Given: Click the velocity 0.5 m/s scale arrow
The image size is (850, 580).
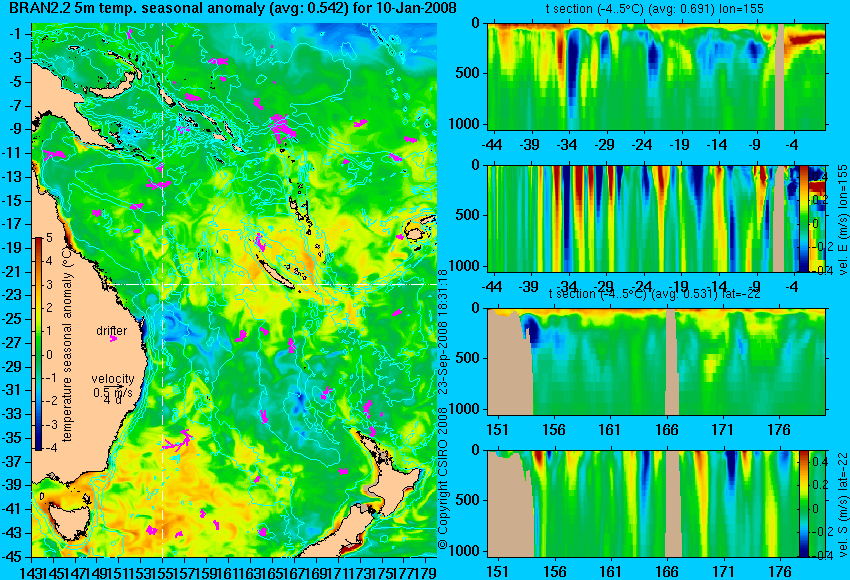Looking at the screenshot, I should [x=113, y=386].
